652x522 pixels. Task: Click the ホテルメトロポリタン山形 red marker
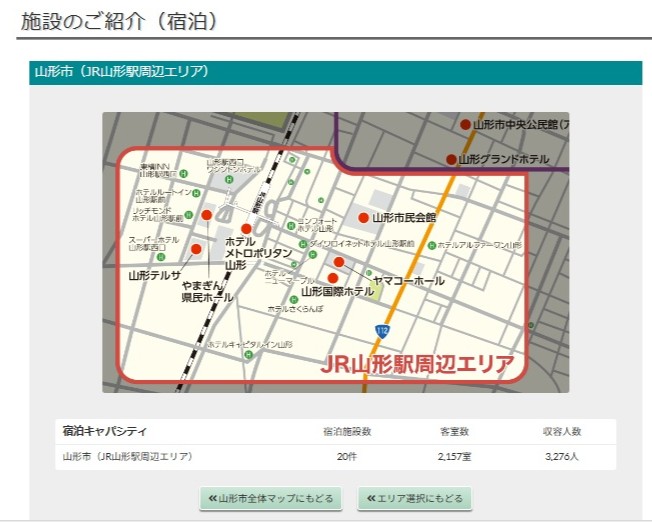click(x=246, y=229)
